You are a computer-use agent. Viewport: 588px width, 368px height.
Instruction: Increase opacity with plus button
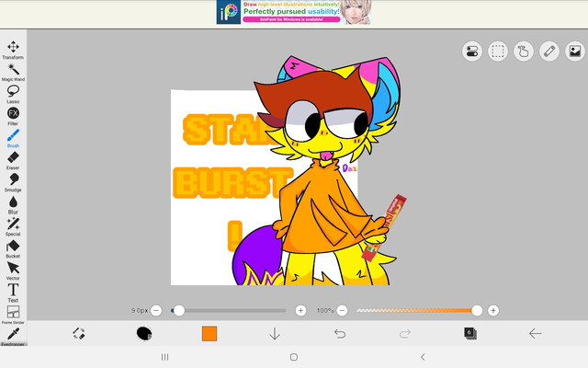pyautogui.click(x=493, y=311)
